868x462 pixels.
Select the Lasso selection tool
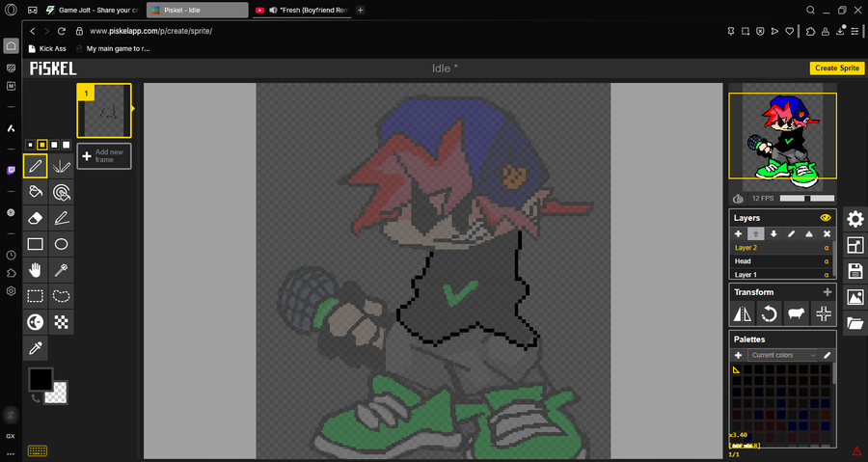coord(61,295)
